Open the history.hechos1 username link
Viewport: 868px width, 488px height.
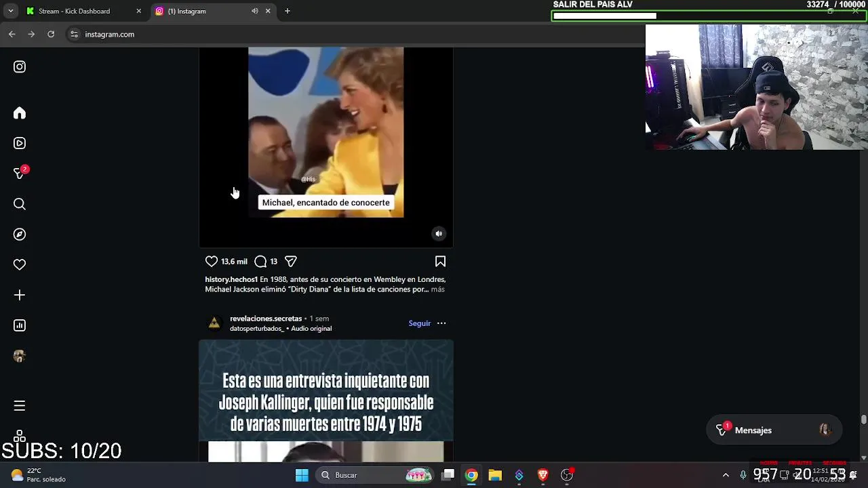click(x=231, y=279)
